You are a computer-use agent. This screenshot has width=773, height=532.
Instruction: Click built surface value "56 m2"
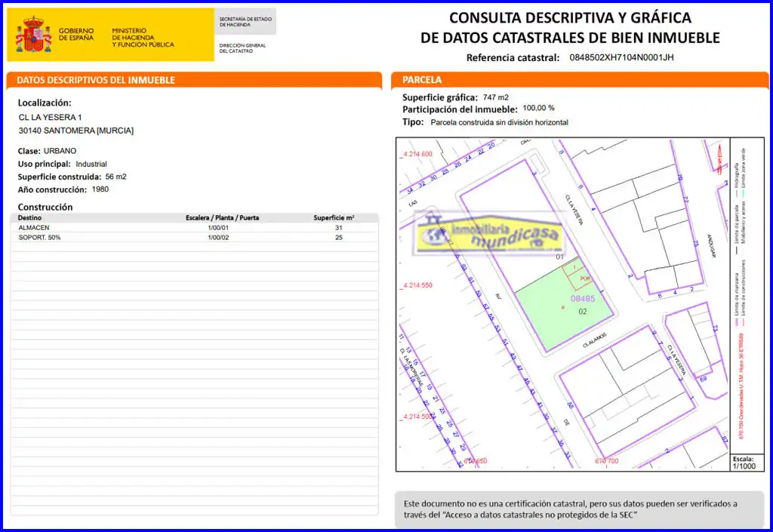click(115, 177)
